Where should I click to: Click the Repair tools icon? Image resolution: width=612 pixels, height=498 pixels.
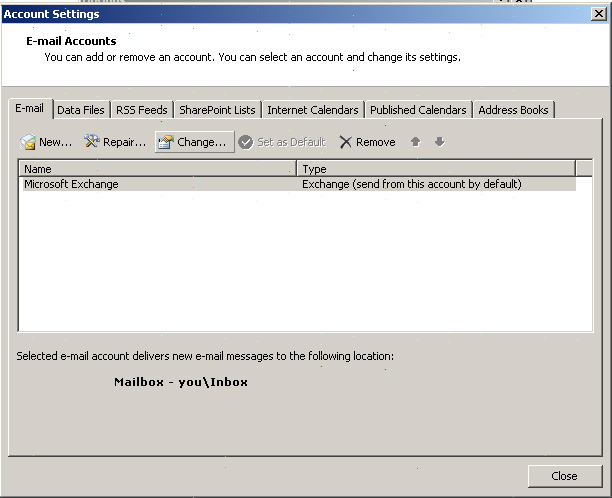92,141
